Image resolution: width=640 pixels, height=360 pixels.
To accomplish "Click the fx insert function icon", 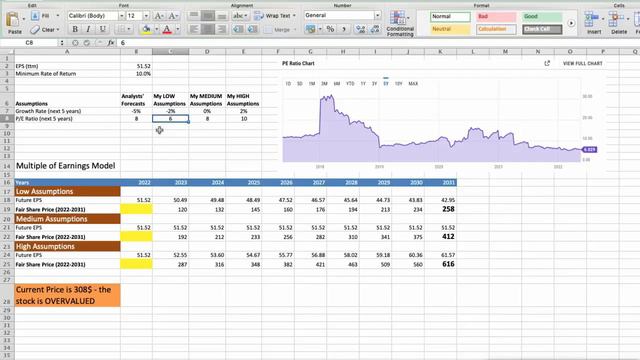I will pos(111,43).
